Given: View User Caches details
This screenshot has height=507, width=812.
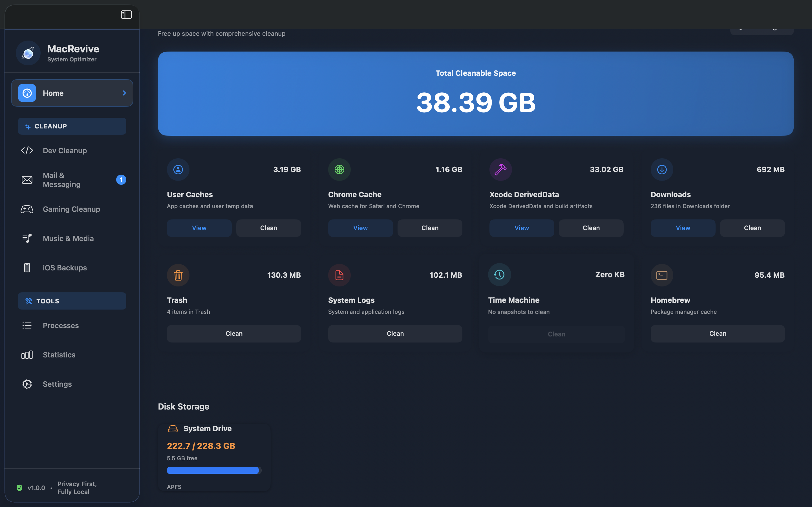Looking at the screenshot, I should (x=199, y=228).
